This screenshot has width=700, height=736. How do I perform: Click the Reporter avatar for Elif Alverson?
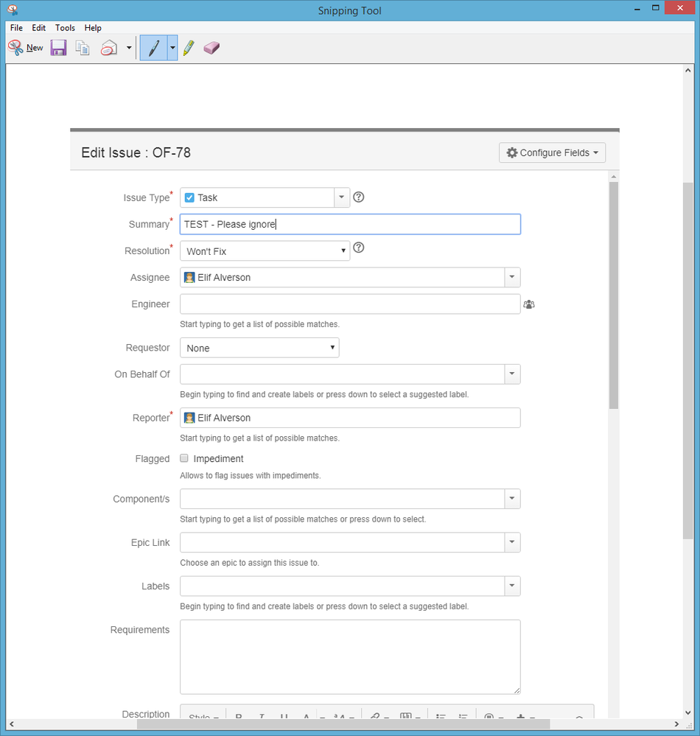click(x=189, y=418)
